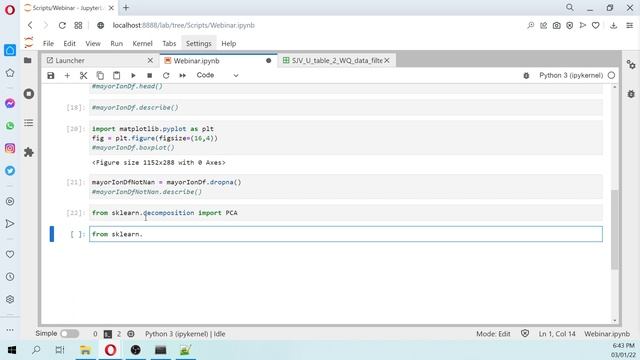Click Python 3 (ipykernel) | Idle status
The height and width of the screenshot is (360, 640).
(x=185, y=334)
